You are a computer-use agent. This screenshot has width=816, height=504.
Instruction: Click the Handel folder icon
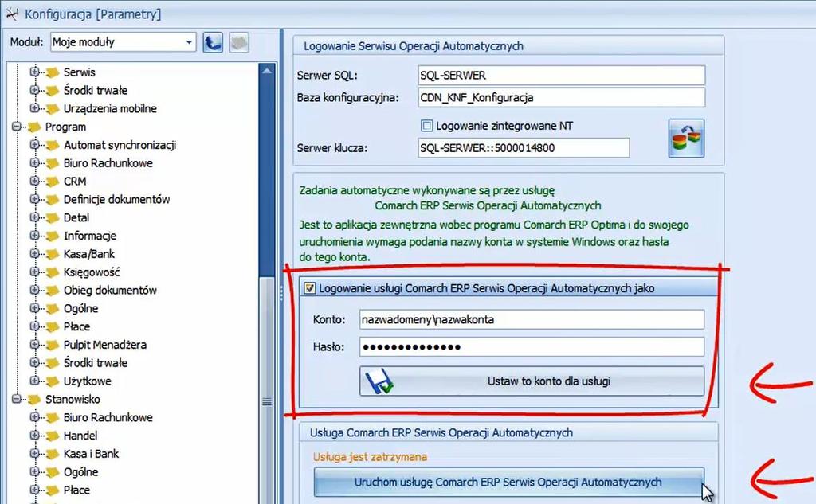[52, 436]
